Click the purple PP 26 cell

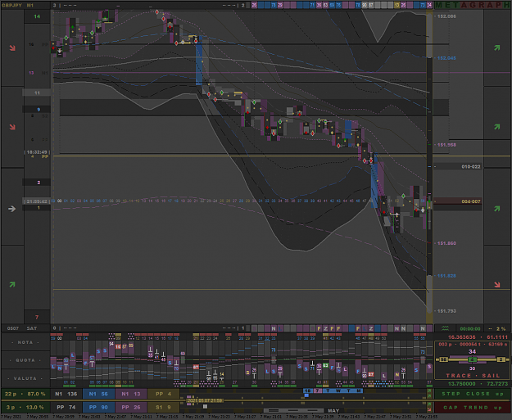pos(131,407)
